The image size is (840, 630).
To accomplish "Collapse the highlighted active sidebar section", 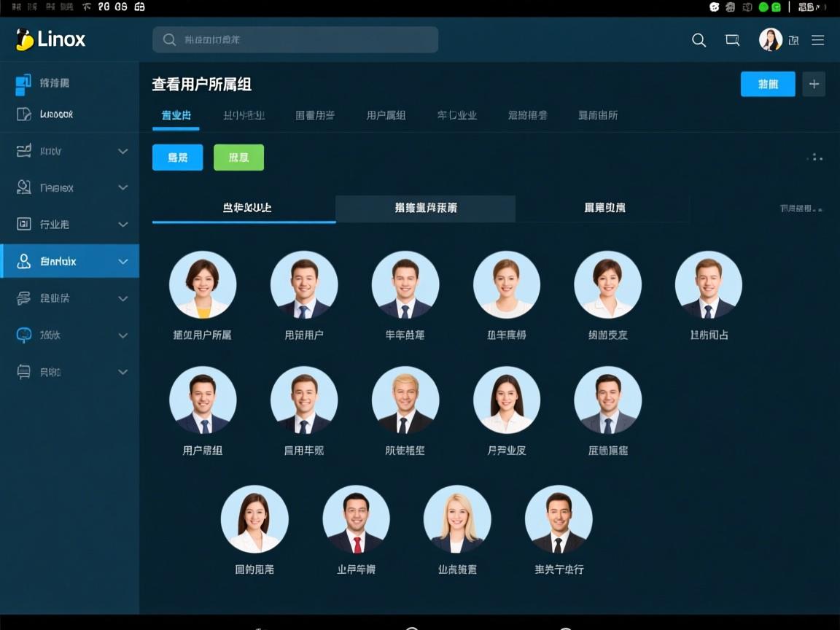I will 122,260.
